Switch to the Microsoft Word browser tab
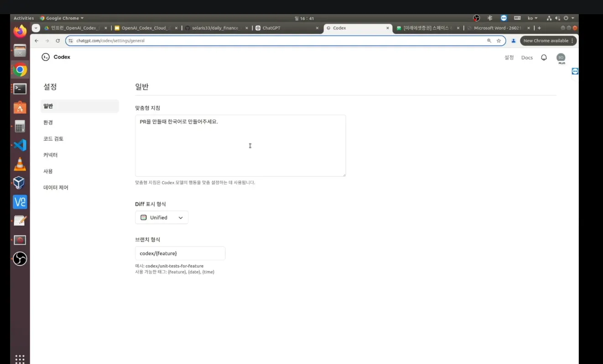The image size is (603, 364). 499,28
